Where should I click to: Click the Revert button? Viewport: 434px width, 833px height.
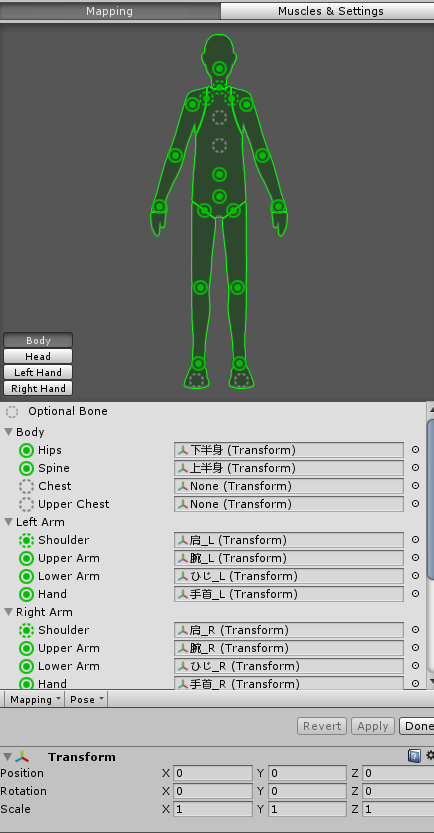[322, 726]
